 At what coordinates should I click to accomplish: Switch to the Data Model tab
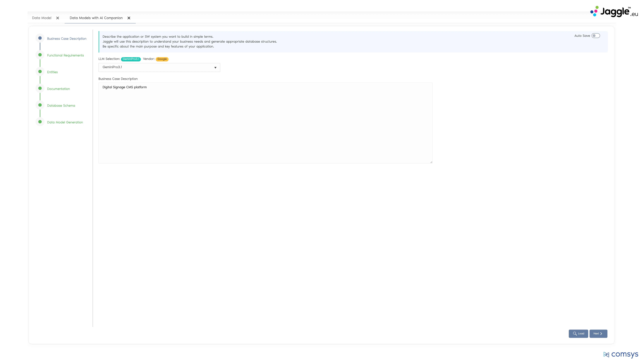42,18
